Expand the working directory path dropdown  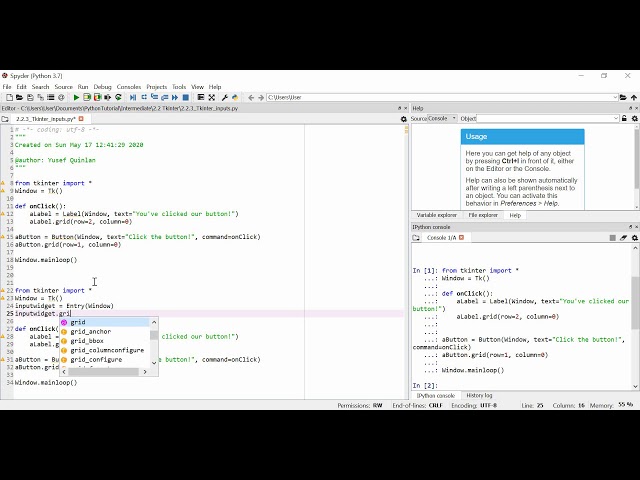615,97
